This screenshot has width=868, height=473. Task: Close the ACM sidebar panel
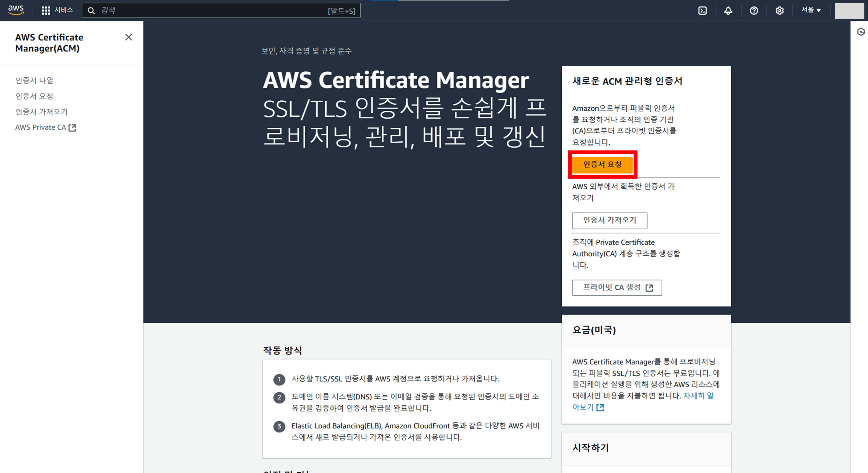point(128,37)
